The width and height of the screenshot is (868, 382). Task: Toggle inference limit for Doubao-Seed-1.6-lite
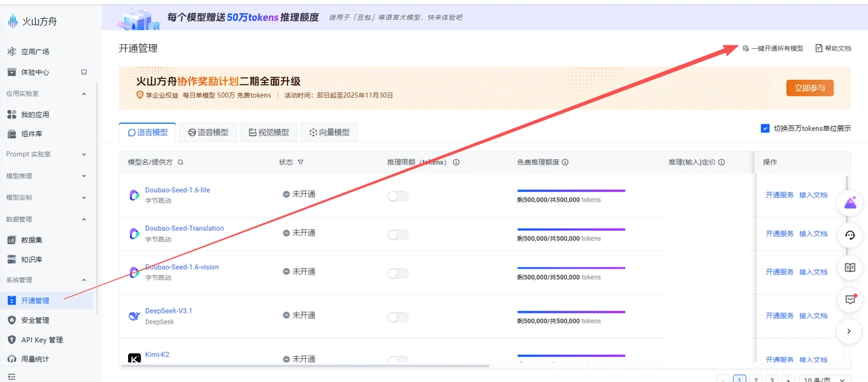click(398, 196)
